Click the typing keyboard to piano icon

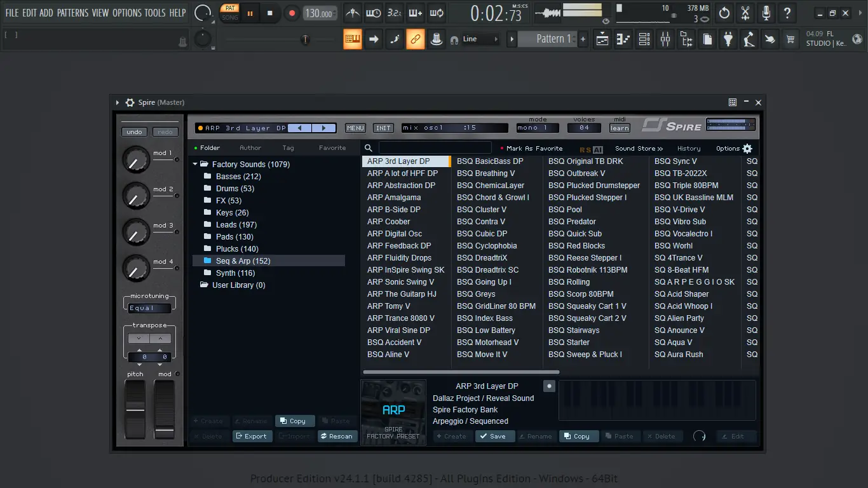coord(416,13)
